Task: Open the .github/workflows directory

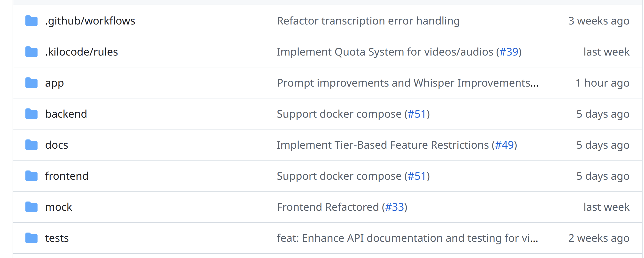Action: point(90,21)
